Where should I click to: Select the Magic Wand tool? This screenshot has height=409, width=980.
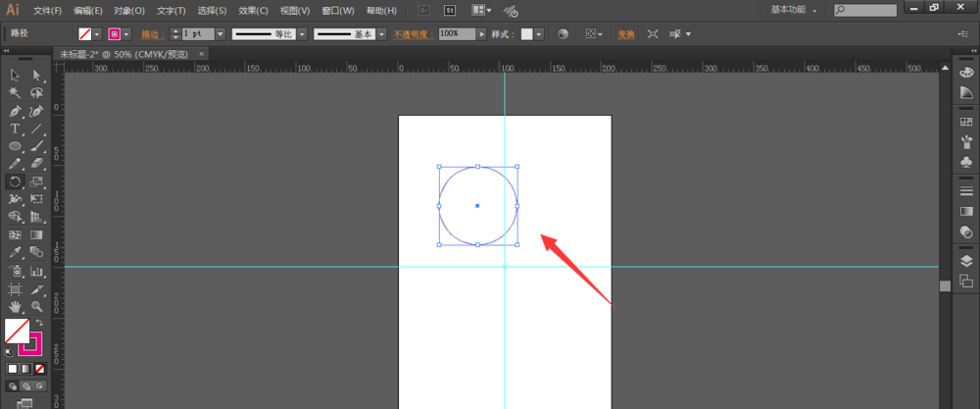click(x=15, y=93)
